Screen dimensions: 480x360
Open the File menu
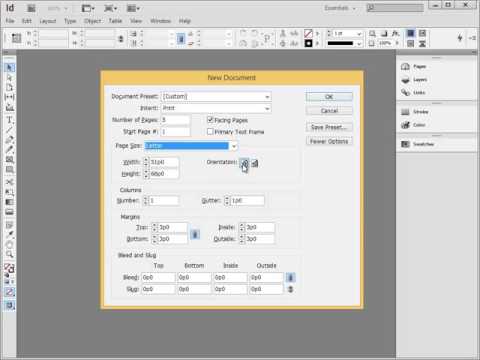(10, 21)
